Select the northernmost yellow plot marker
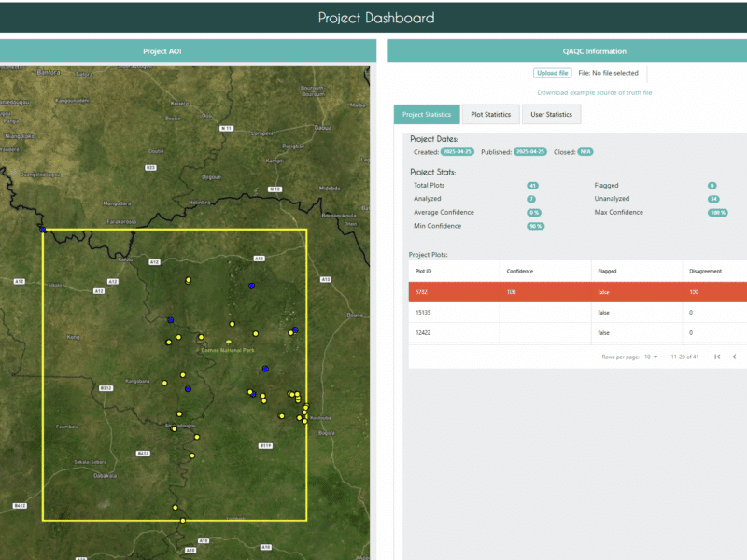747x560 pixels. (x=189, y=281)
